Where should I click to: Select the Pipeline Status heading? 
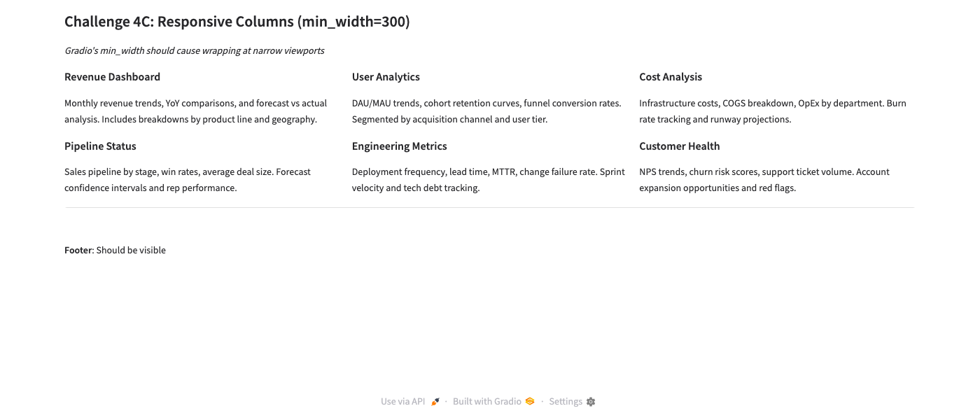(100, 146)
